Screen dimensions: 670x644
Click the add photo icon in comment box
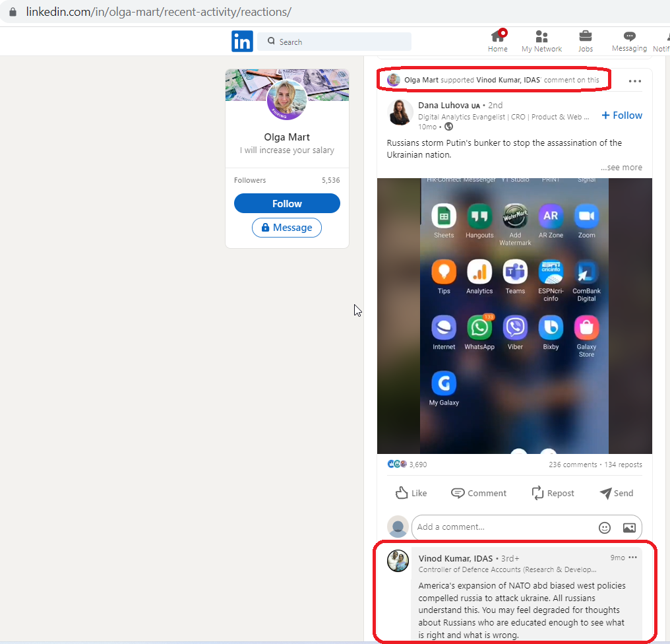pyautogui.click(x=629, y=528)
